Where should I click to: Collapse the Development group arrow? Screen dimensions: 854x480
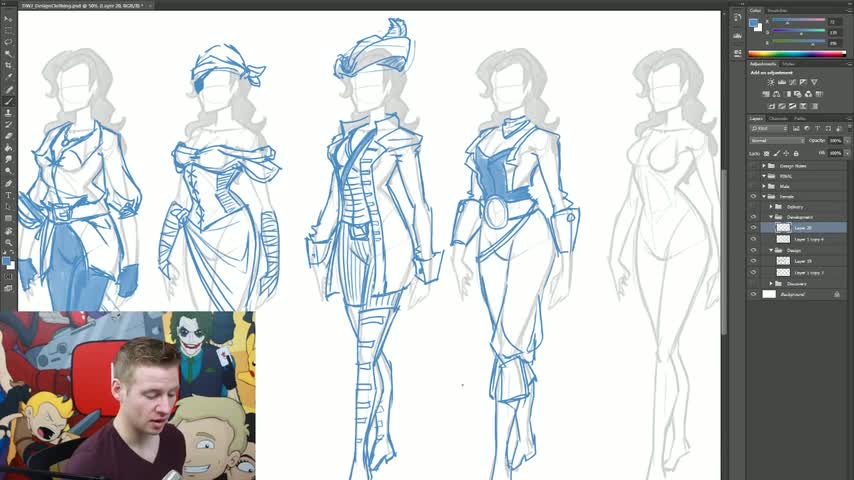(x=771, y=217)
